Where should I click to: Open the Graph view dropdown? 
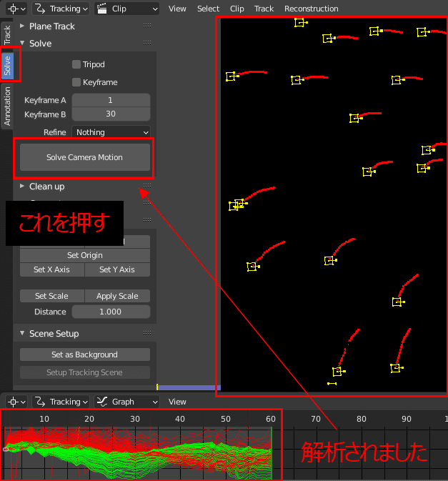pyautogui.click(x=127, y=402)
